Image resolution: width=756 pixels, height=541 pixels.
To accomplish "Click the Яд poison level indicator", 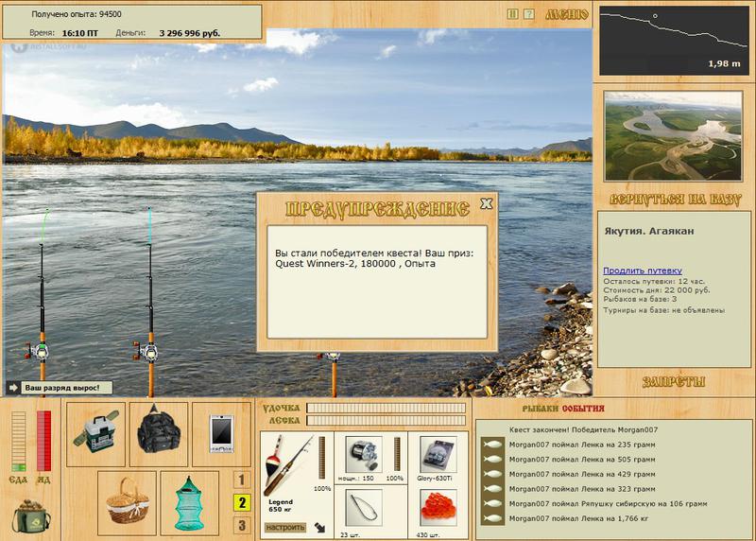I will (x=43, y=441).
